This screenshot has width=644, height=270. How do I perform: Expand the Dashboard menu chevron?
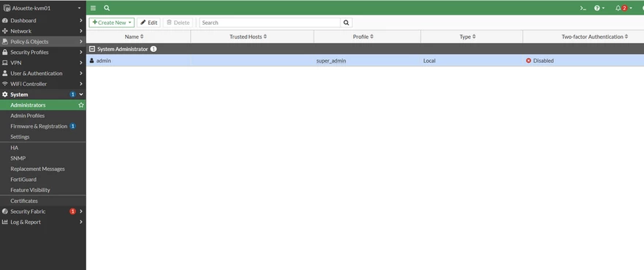[x=81, y=20]
